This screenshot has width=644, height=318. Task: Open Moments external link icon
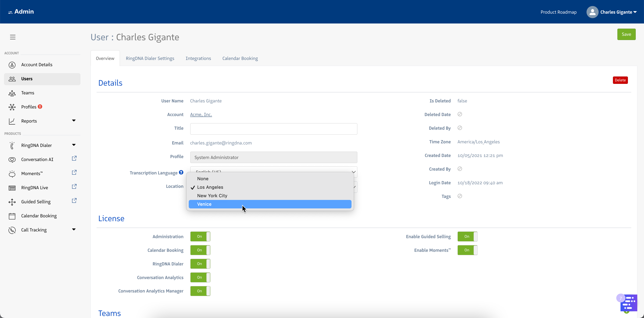(x=74, y=172)
